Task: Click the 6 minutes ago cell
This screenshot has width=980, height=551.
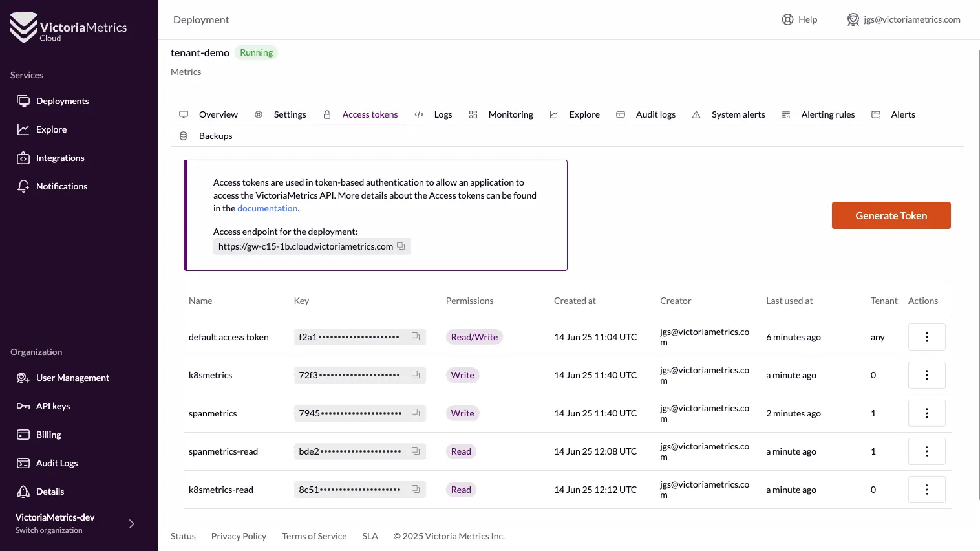Action: coord(793,337)
